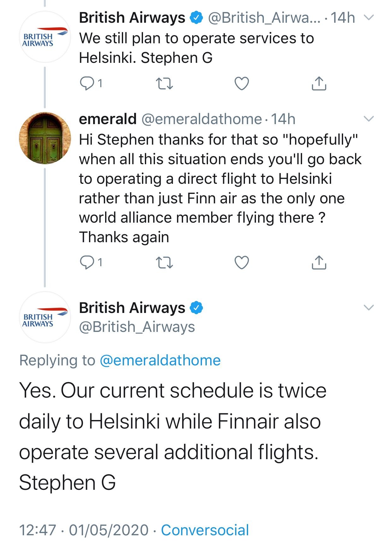
Task: Tap the blue verified badge on main reply
Action: [196, 308]
